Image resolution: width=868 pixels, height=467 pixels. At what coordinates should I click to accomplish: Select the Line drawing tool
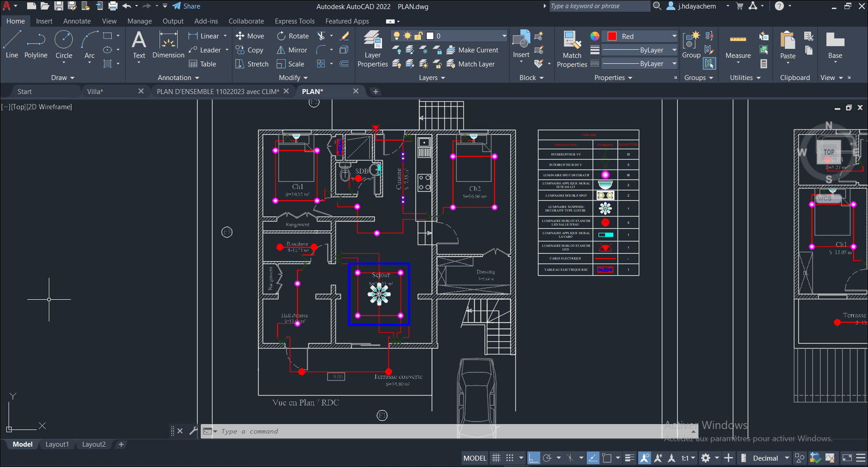tap(12, 44)
